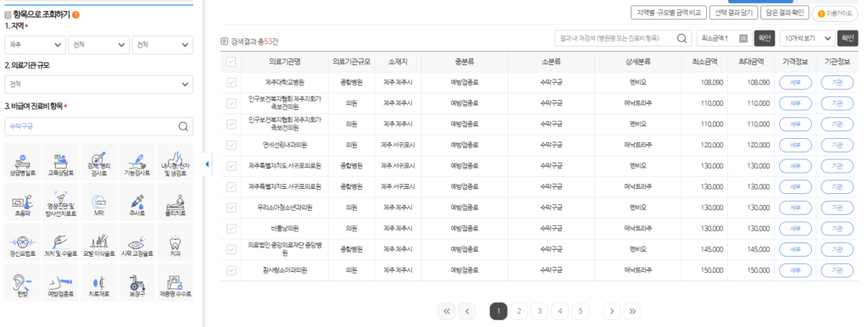Toggle checkbox for 서귀포의료원 멘비오 row
Image resolution: width=868 pixels, height=327 pixels.
point(231,166)
